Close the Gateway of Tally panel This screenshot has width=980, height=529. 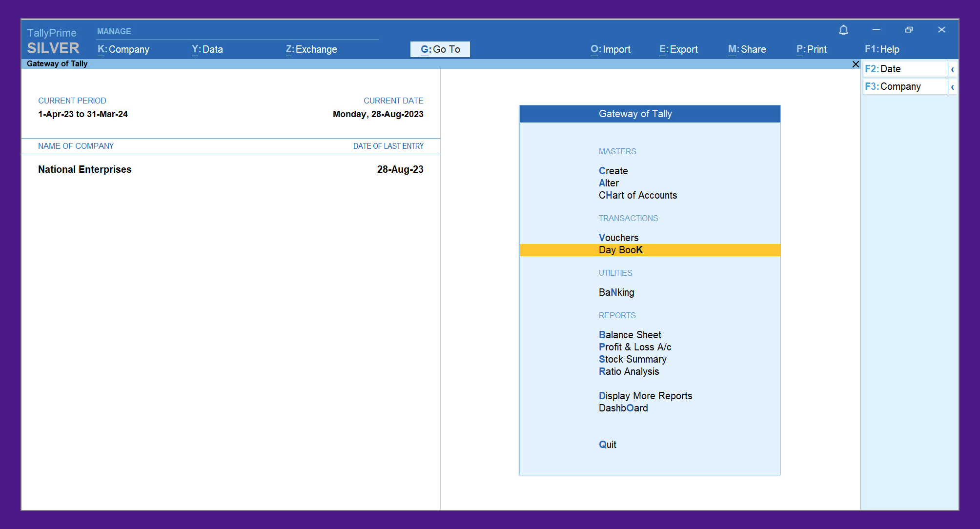(855, 64)
